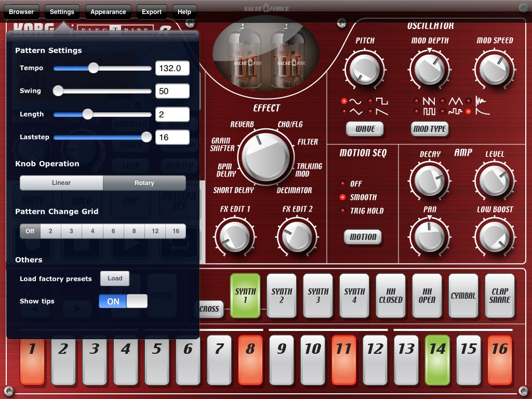Toggle step 16 key
Viewport: 532px width, 399px height.
point(500,360)
